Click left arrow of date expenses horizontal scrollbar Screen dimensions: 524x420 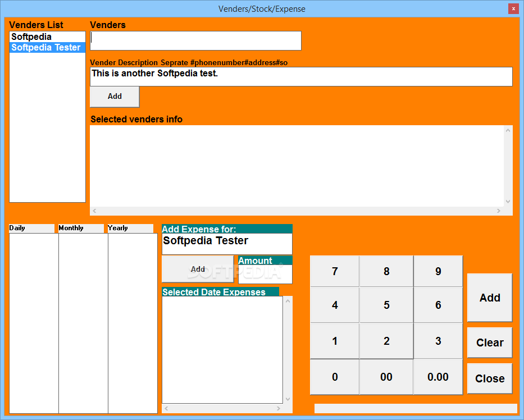click(x=166, y=408)
